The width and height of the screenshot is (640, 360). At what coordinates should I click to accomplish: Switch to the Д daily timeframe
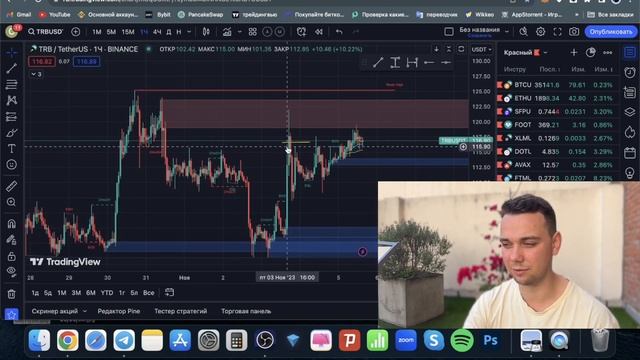pos(169,32)
